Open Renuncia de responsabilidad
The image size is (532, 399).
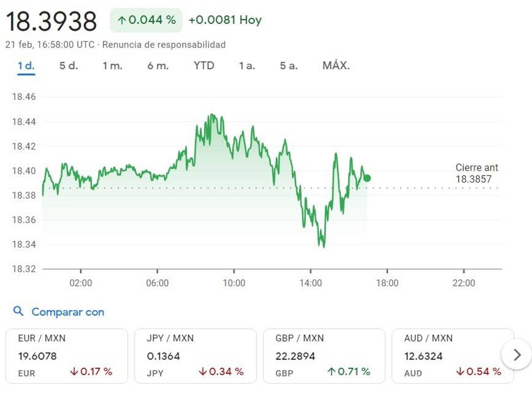click(164, 44)
